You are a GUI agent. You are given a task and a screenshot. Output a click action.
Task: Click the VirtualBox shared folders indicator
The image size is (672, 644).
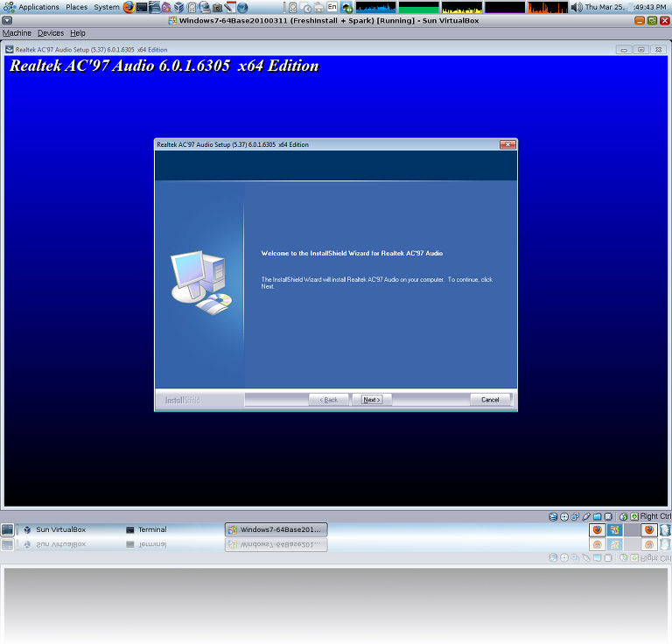pos(597,517)
